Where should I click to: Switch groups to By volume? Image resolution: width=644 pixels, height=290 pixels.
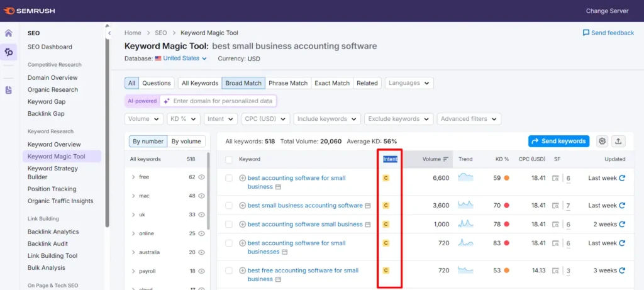click(186, 142)
